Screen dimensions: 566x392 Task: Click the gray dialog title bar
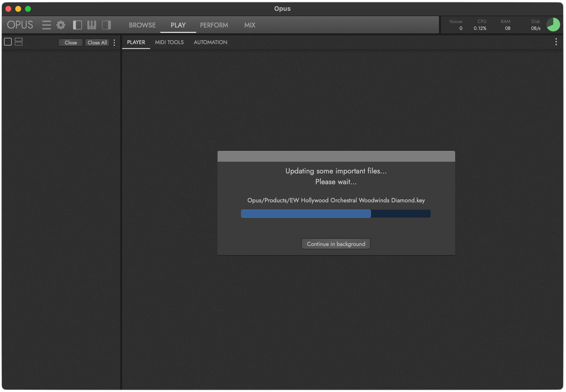coord(336,156)
